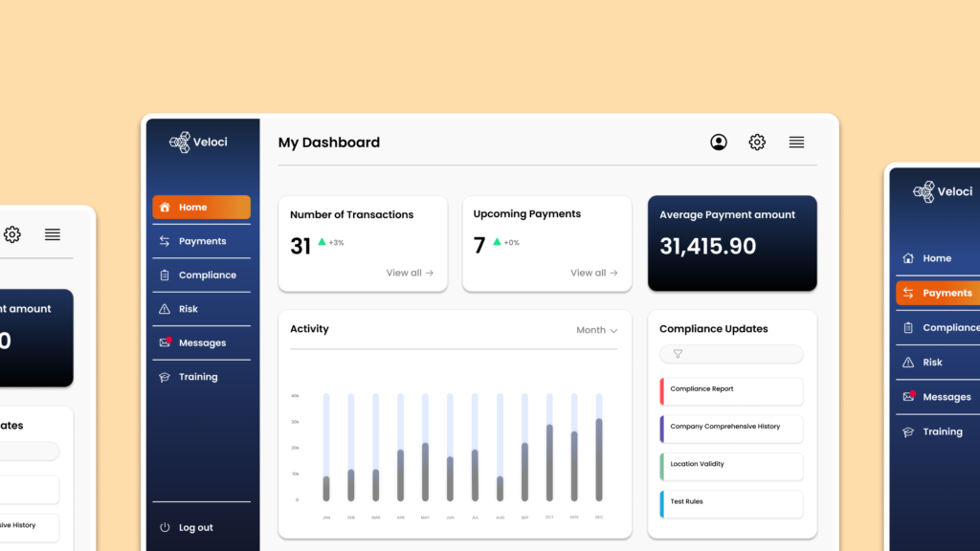The height and width of the screenshot is (551, 980).
Task: Click the "Activity" panel heading
Action: coord(309,329)
